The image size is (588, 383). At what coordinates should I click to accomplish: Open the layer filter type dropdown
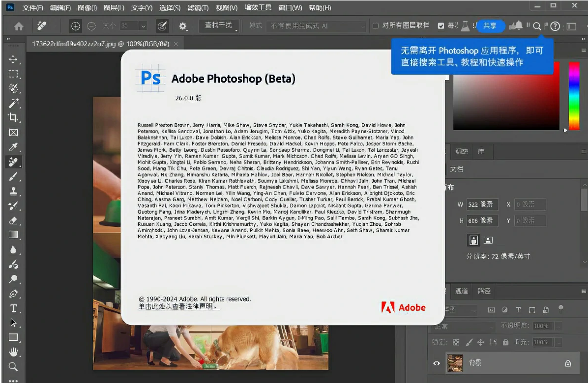click(x=461, y=310)
